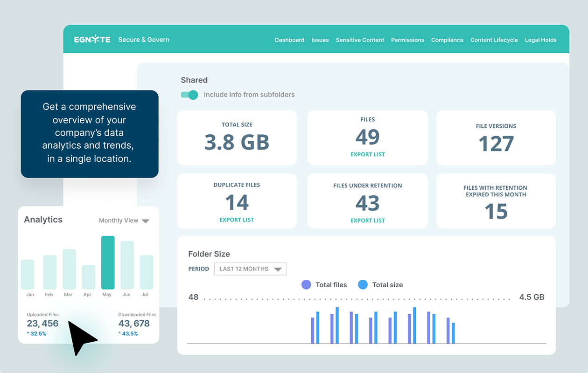Image resolution: width=588 pixels, height=373 pixels.
Task: Expand the Last 12 Months period dropdown
Action: (x=250, y=269)
